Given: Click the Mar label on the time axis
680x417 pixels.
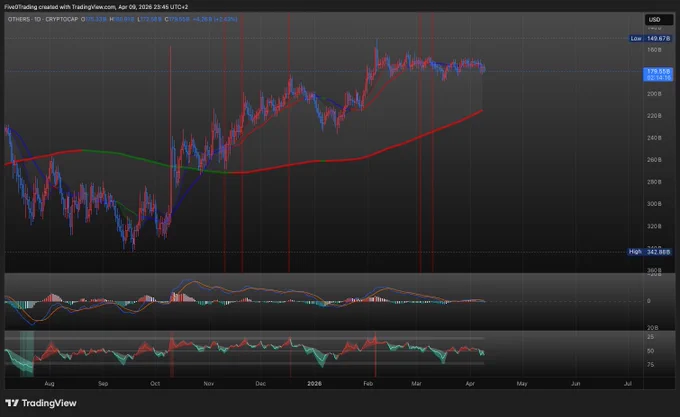Looking at the screenshot, I should point(416,384).
